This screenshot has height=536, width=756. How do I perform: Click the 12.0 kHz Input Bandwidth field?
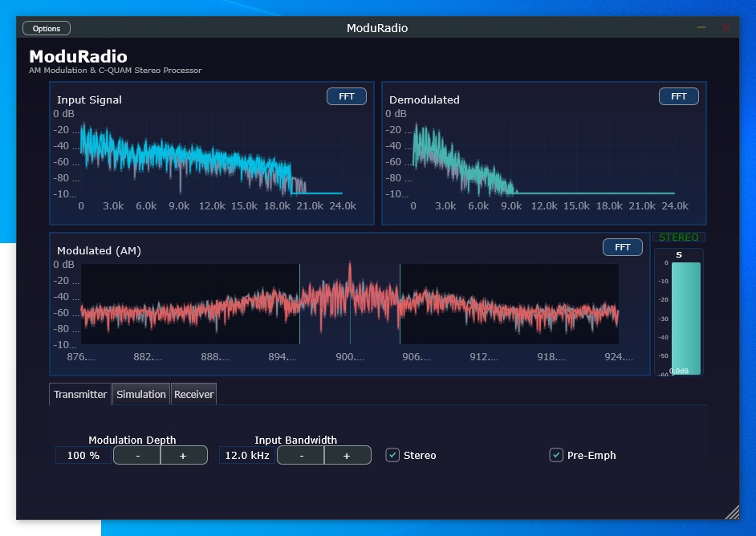pyautogui.click(x=247, y=456)
